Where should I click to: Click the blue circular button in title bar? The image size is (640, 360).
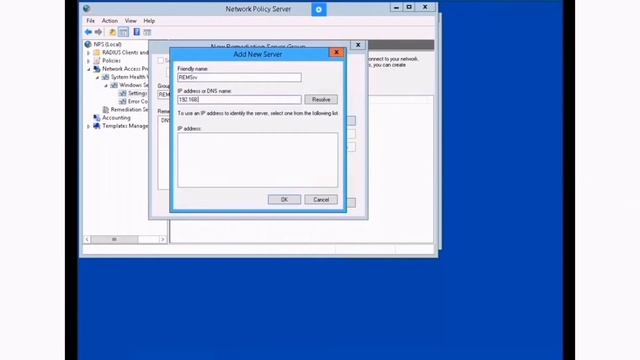point(319,9)
